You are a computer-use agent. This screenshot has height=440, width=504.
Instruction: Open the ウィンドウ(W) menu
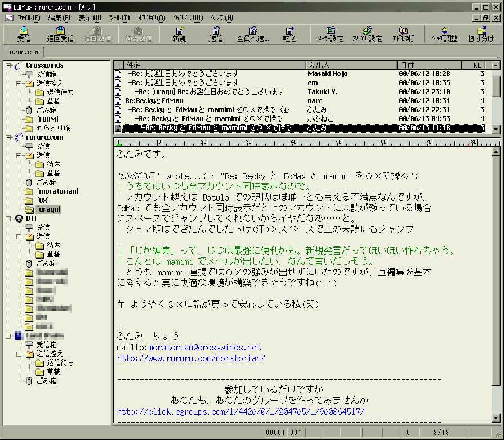(x=188, y=17)
